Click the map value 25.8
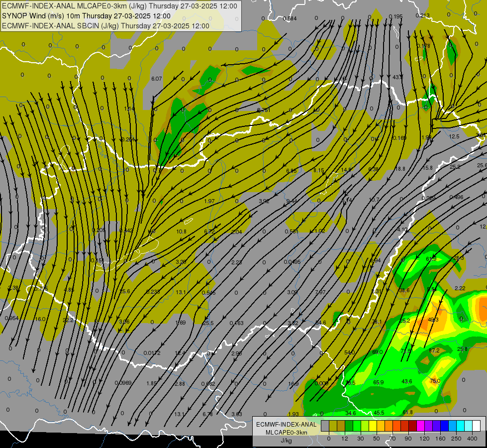 point(462,349)
